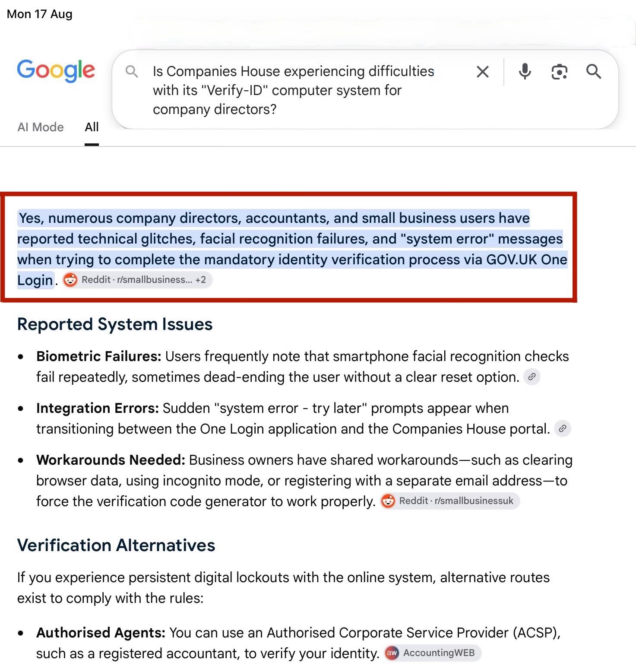
Task: Click the Reddit icon in first citation
Action: pyautogui.click(x=70, y=280)
